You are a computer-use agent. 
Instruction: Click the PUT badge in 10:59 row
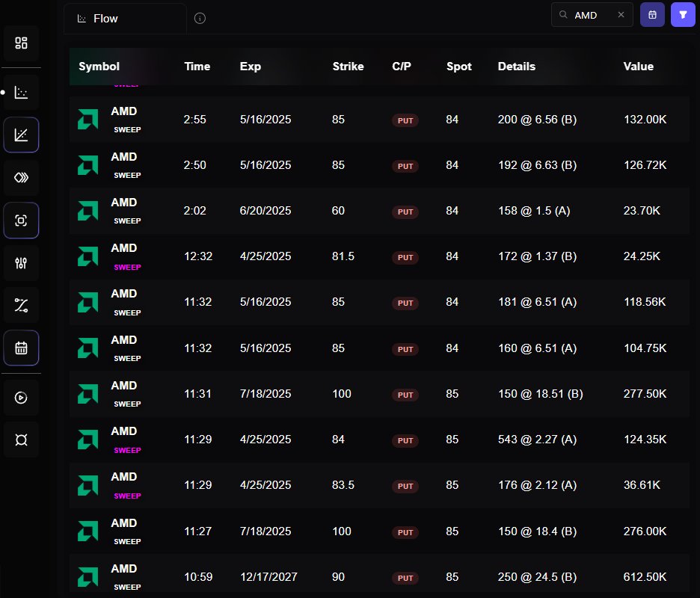[405, 578]
